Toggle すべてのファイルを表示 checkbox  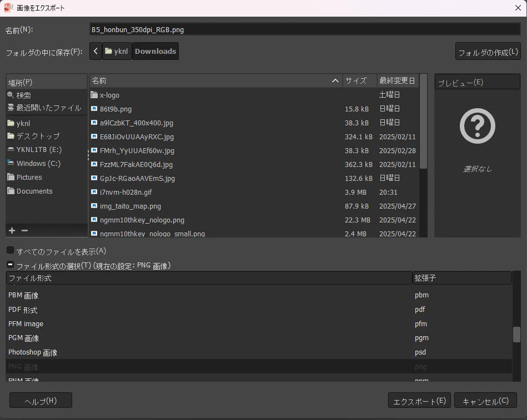tap(11, 250)
